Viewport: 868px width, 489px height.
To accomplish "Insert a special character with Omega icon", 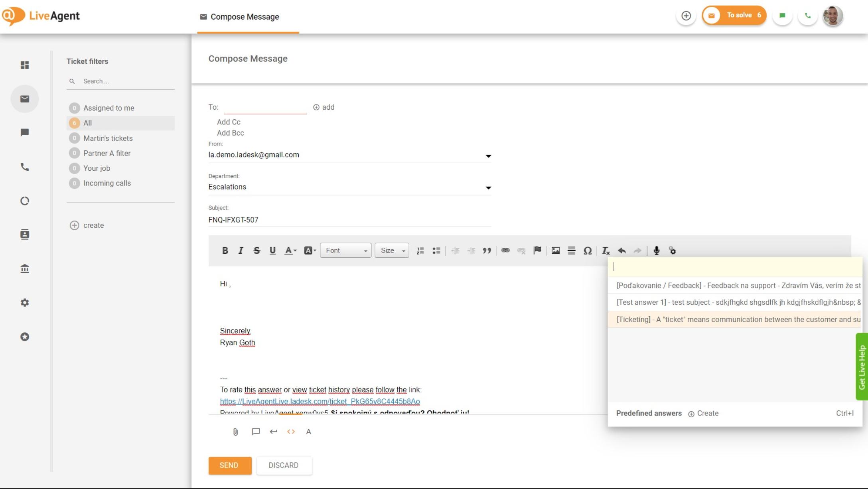I will coord(587,250).
